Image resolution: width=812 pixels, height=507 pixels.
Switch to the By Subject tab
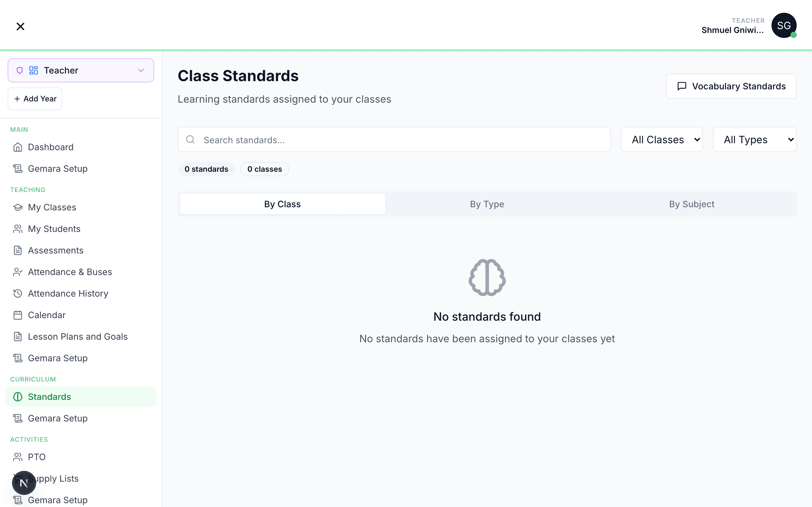(x=691, y=204)
